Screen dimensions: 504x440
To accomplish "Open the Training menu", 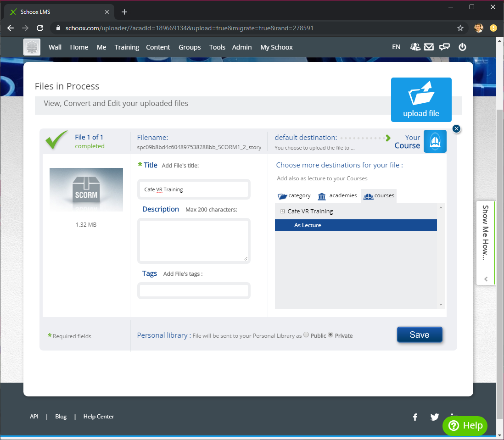I will [127, 47].
